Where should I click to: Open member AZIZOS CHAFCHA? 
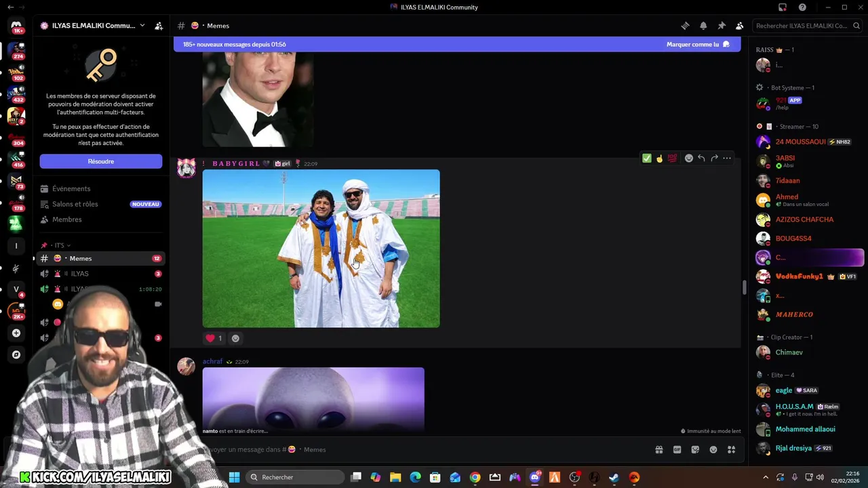809,220
